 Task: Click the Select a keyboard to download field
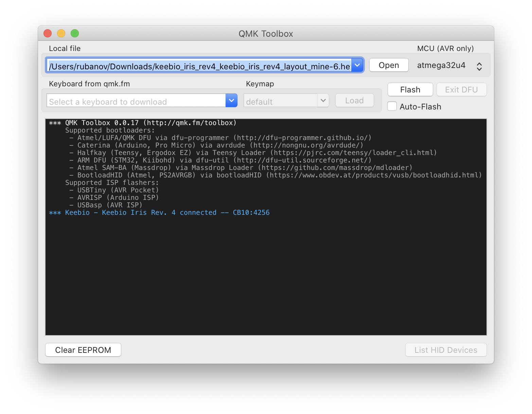tap(136, 100)
